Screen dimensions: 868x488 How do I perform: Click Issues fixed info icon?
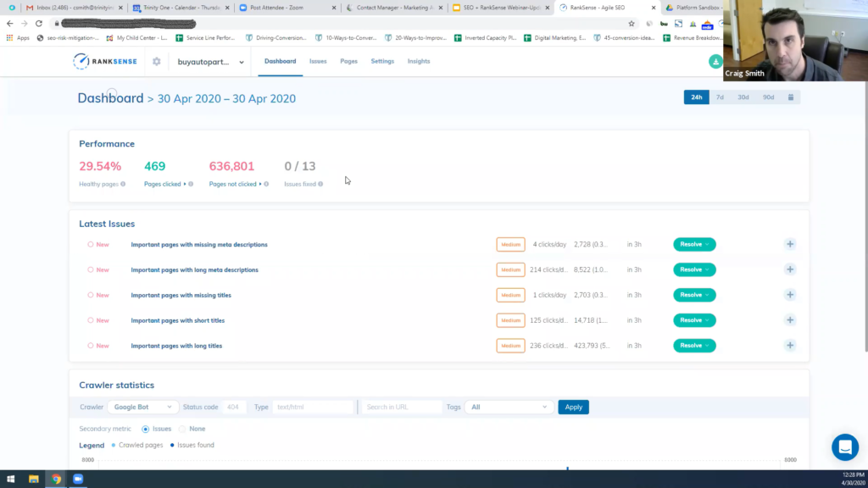(x=320, y=184)
